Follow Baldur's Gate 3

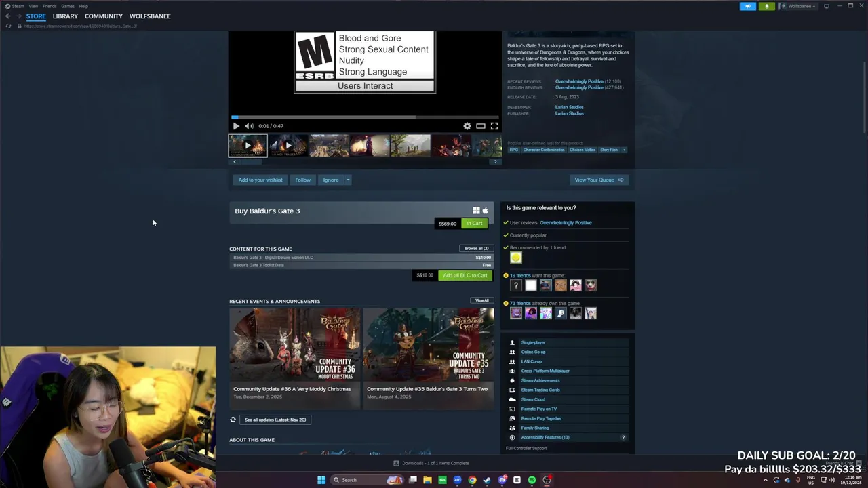(302, 180)
